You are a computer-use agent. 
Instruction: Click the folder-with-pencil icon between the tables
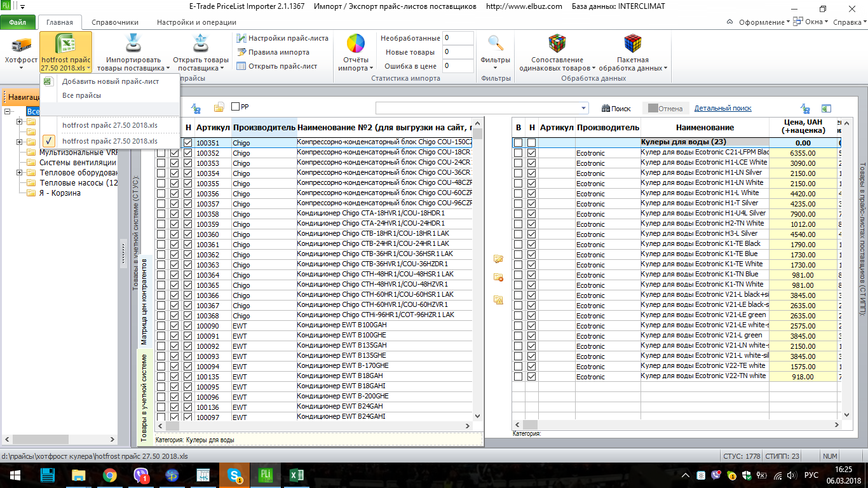[498, 259]
